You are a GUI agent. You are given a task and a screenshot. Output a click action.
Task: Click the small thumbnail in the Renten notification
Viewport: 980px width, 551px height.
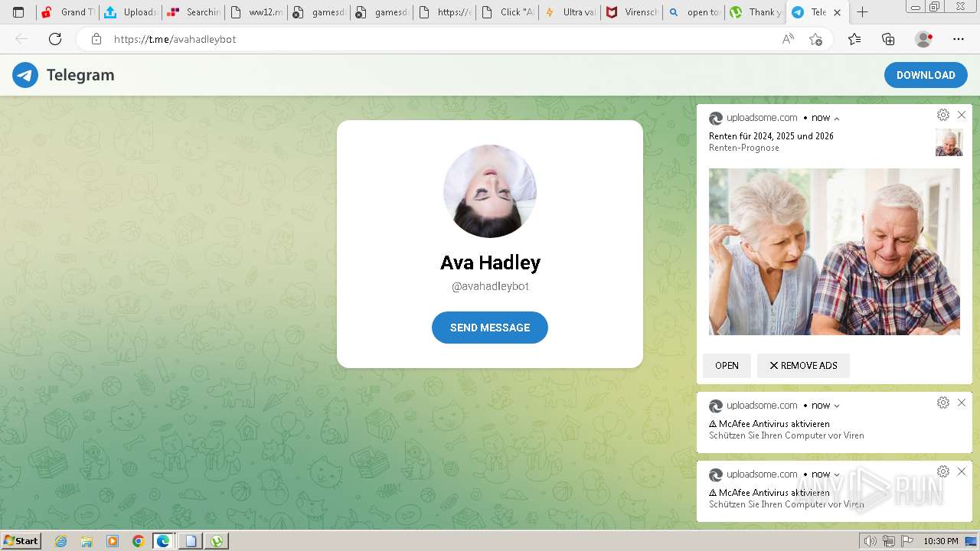949,142
